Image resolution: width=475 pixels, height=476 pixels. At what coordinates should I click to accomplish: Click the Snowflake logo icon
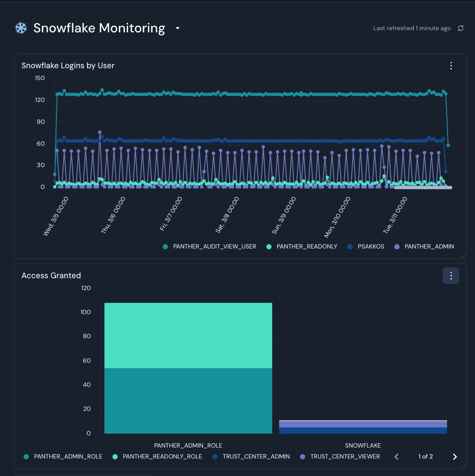[x=21, y=28]
